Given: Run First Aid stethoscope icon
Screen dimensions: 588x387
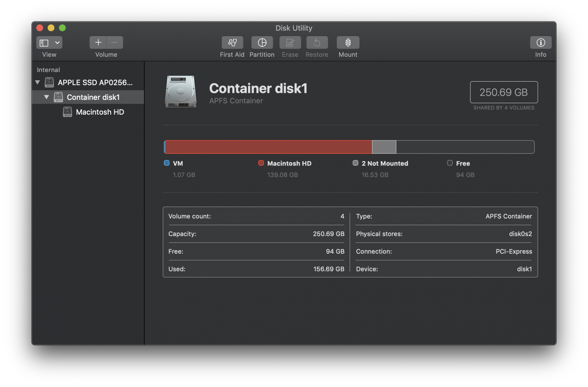Looking at the screenshot, I should pos(232,43).
